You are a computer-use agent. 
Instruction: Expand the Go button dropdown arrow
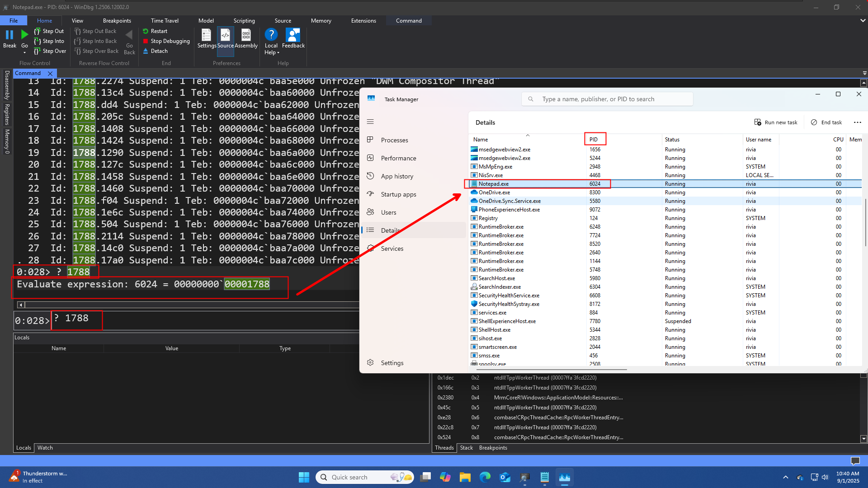[x=24, y=52]
